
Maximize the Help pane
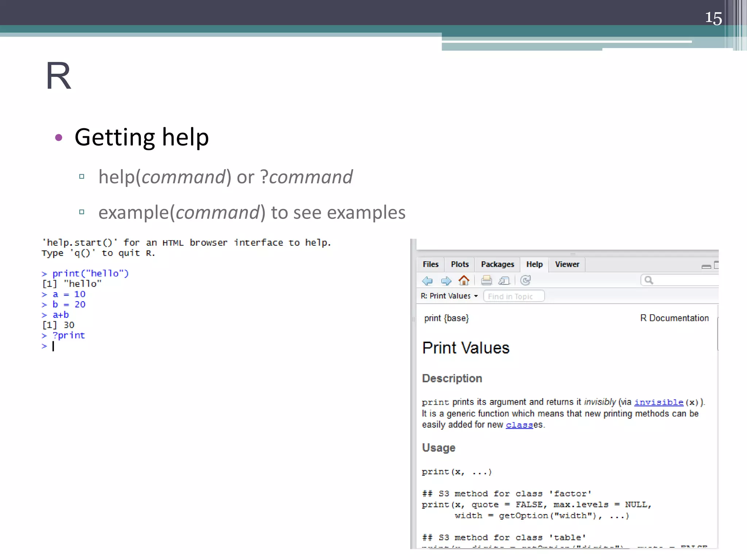click(716, 265)
